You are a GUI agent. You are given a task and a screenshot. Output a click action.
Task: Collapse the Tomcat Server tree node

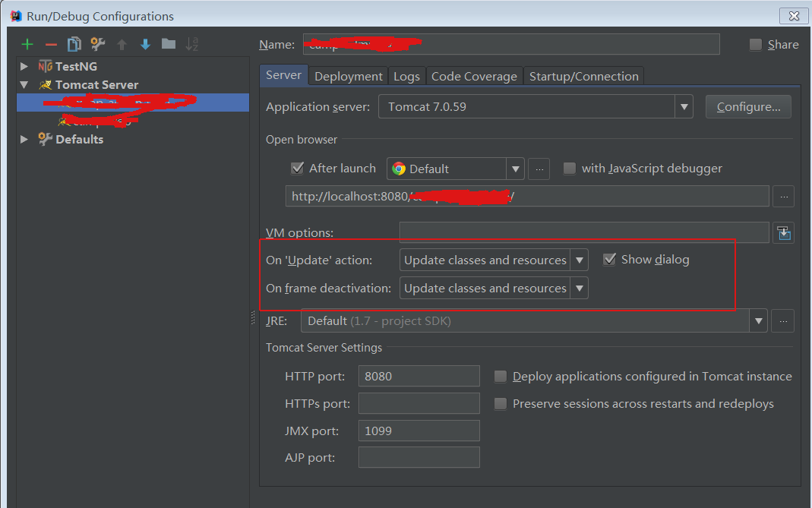[x=24, y=84]
